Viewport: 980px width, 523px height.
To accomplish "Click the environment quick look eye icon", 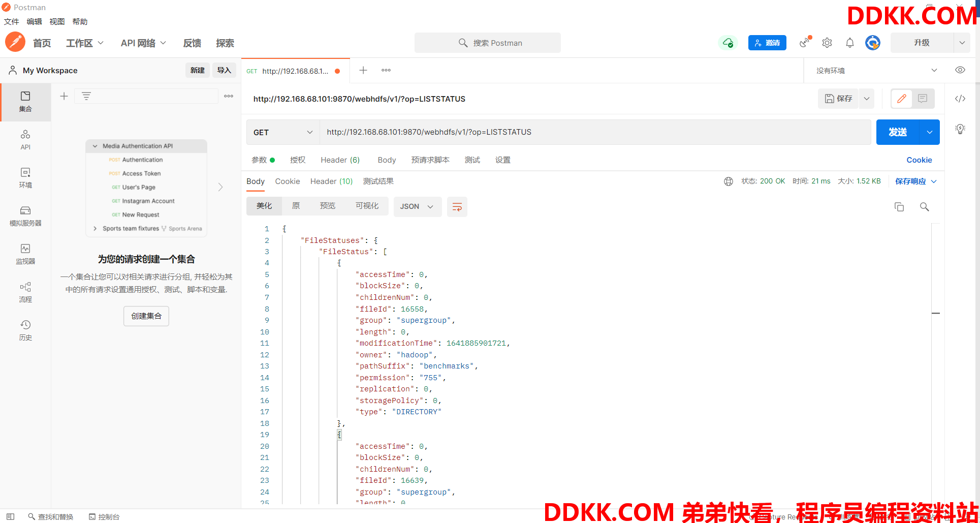I will click(960, 70).
